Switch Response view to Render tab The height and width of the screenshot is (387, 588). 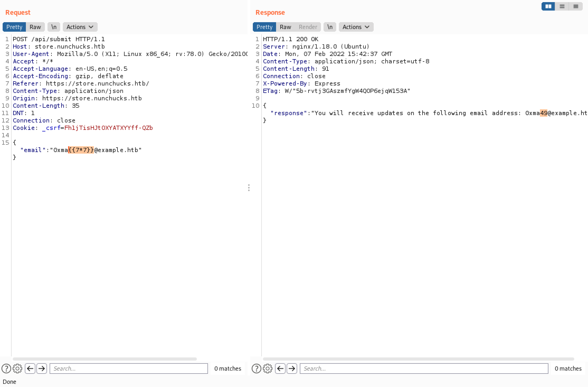point(308,27)
